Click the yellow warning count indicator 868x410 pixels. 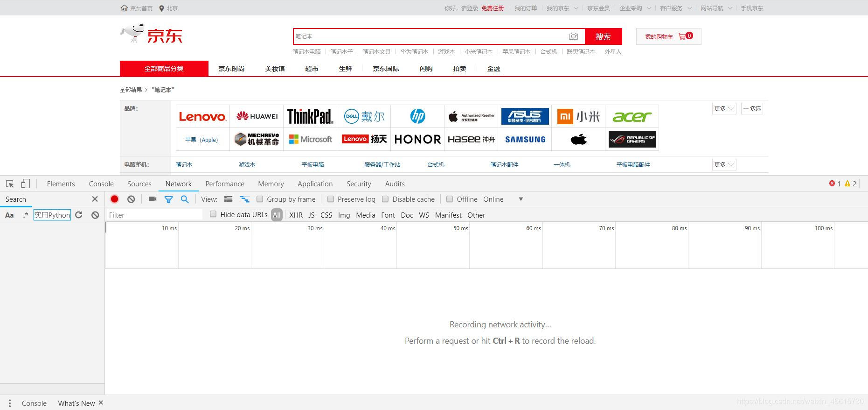coord(851,184)
